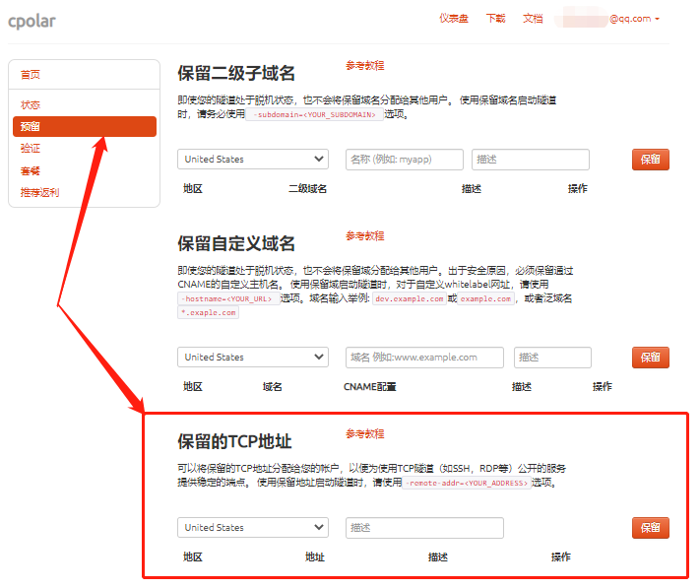Open 套餐 in the sidebar
This screenshot has height=588, width=700.
coord(31,170)
